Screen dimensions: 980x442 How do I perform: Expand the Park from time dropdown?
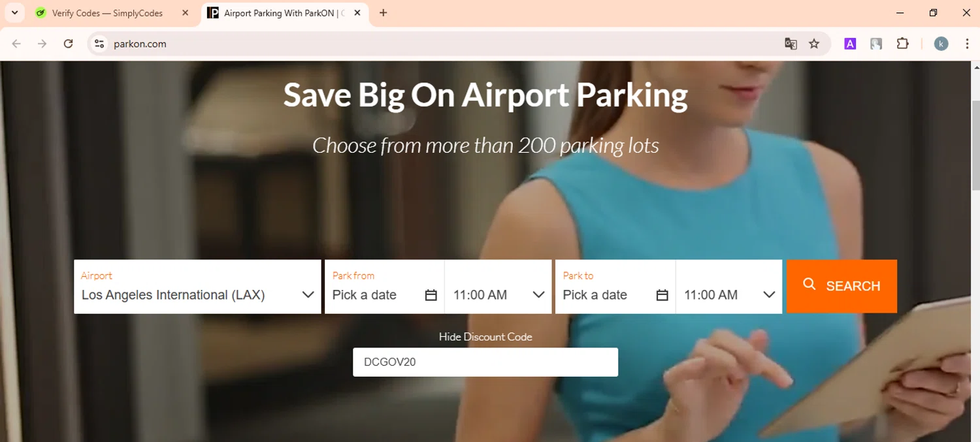pyautogui.click(x=498, y=287)
